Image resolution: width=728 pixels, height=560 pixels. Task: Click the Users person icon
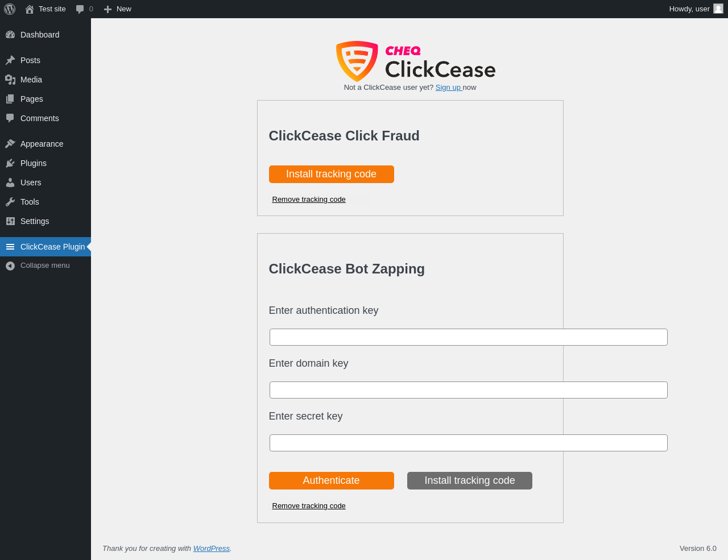(10, 182)
